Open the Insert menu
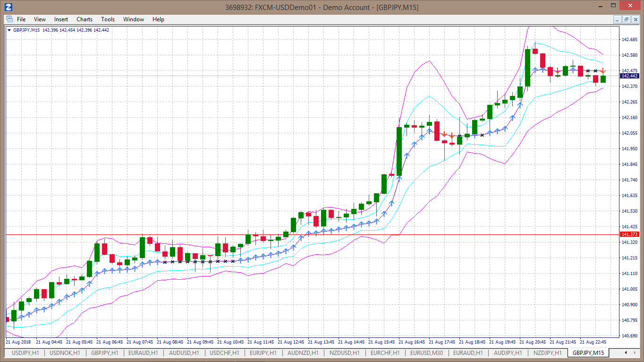644x362 pixels. pyautogui.click(x=61, y=19)
